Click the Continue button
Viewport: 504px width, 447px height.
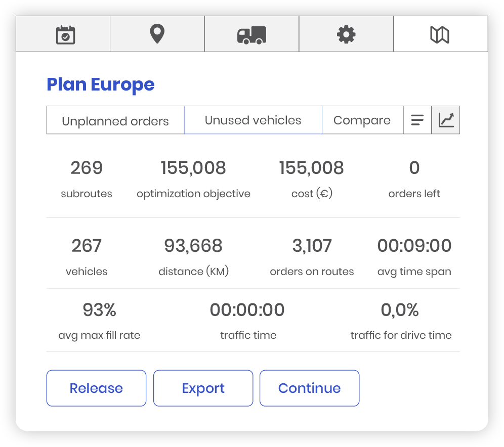pos(309,388)
